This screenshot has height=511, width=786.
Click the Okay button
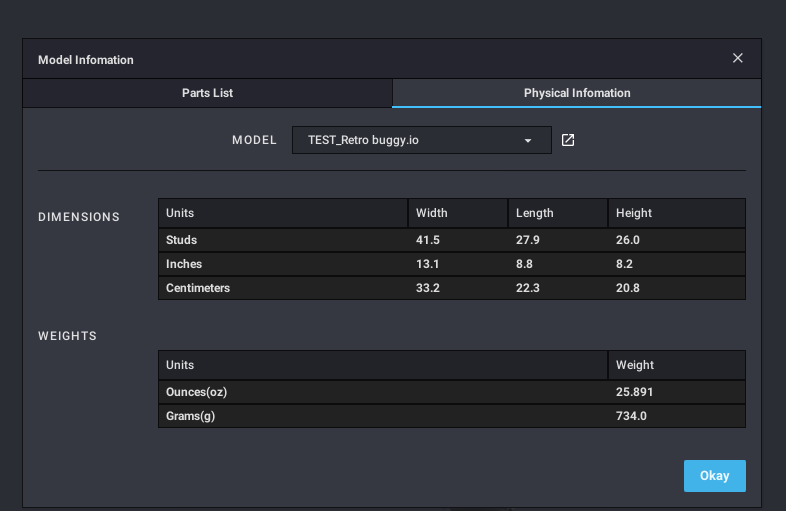714,475
